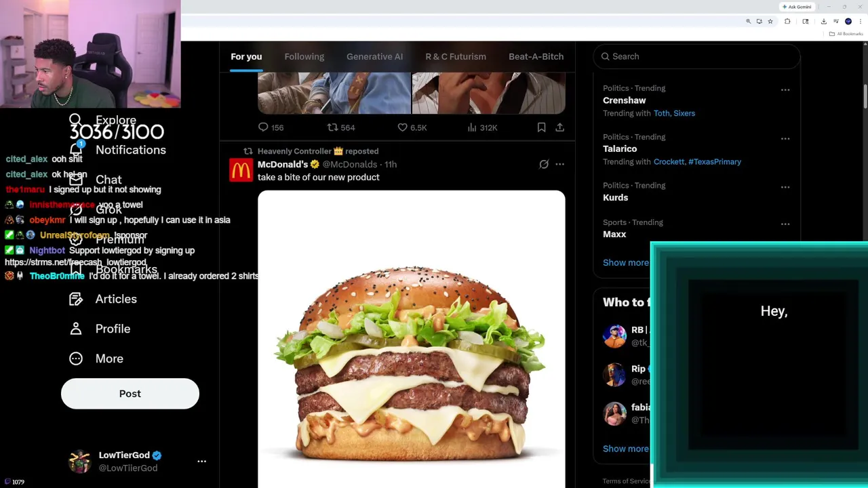
Task: Open more options for Kurds trend
Action: point(785,187)
